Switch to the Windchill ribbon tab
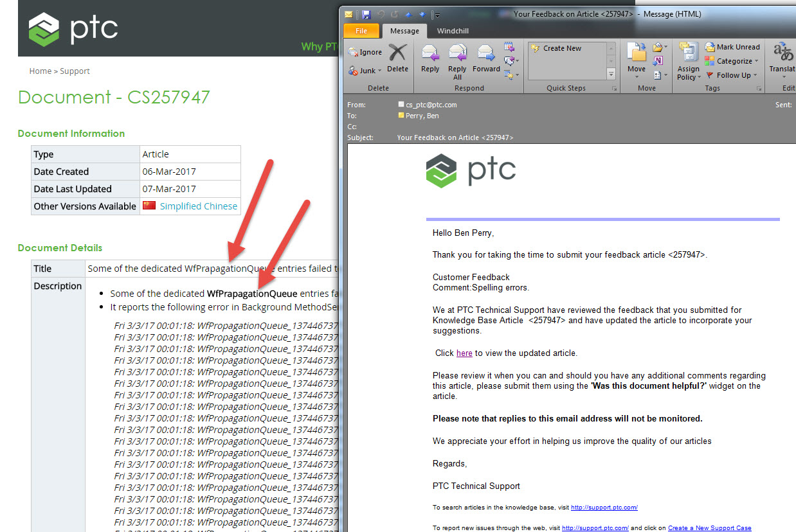This screenshot has height=532, width=796. 453,31
